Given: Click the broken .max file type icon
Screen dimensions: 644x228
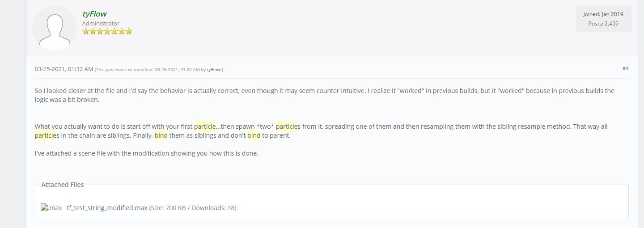Looking at the screenshot, I should pos(51,208).
